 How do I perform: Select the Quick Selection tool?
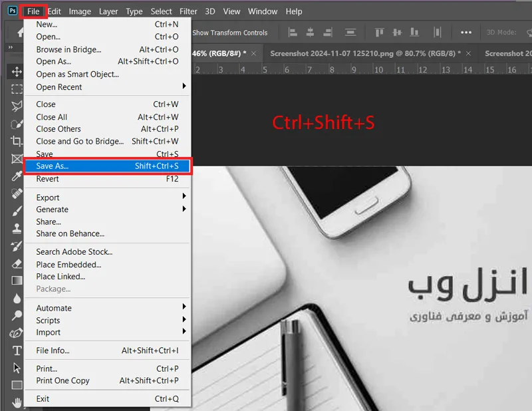pos(17,124)
